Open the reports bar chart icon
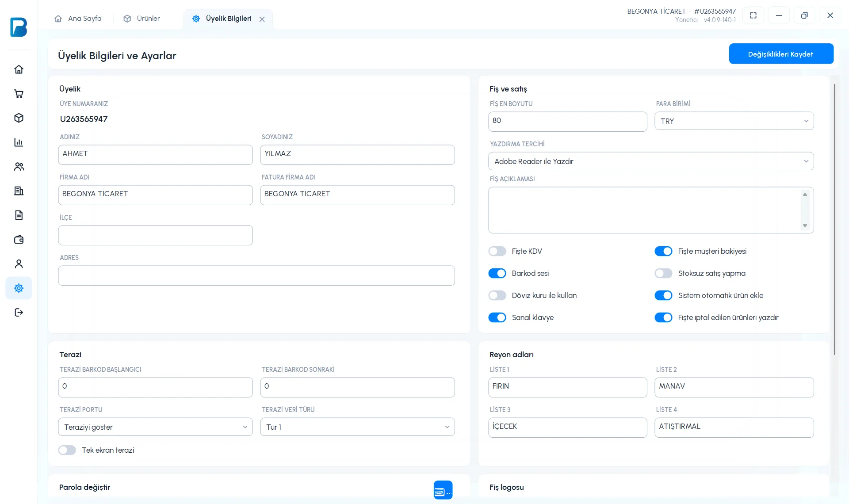849x504 pixels. click(19, 142)
